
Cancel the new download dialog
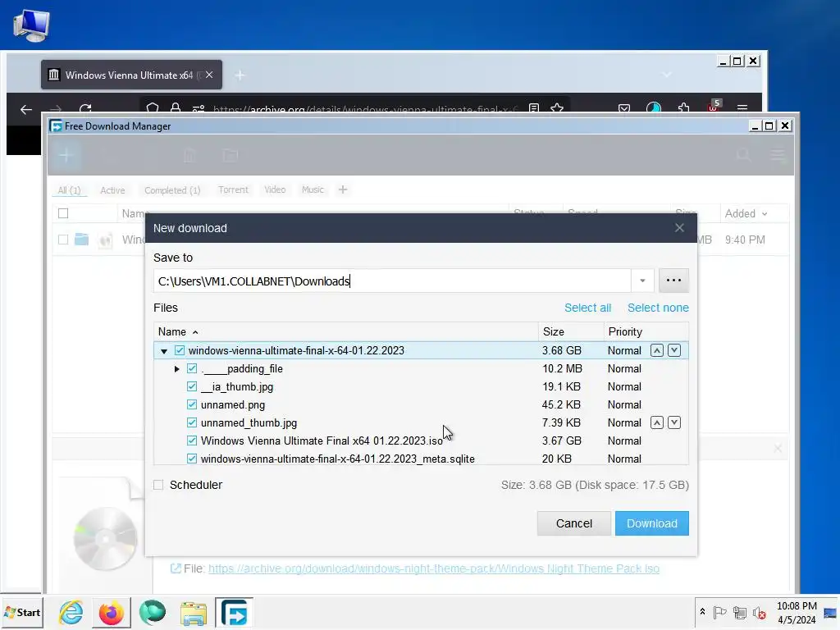click(x=573, y=523)
